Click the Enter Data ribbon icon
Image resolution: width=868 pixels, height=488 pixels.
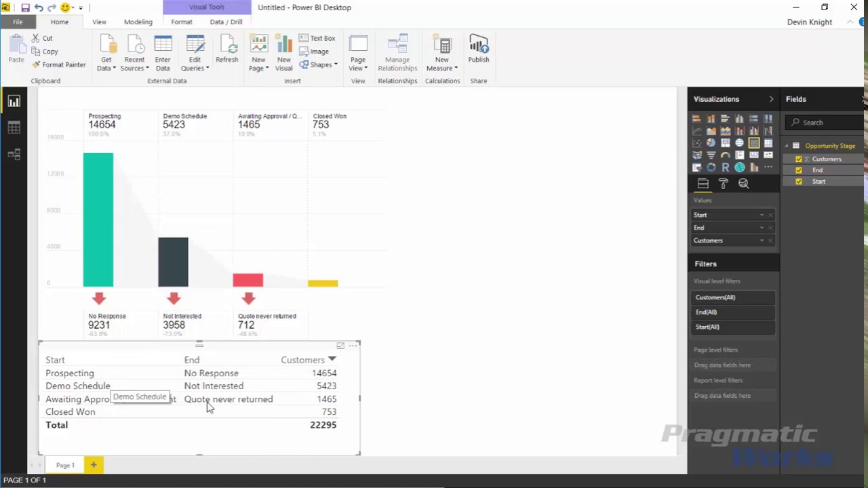tap(163, 54)
